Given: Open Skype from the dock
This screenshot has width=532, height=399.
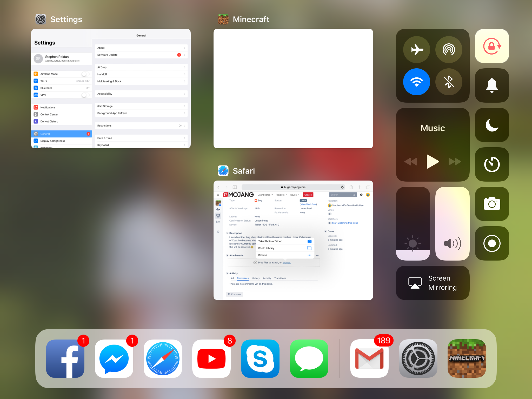Looking at the screenshot, I should pyautogui.click(x=260, y=358).
